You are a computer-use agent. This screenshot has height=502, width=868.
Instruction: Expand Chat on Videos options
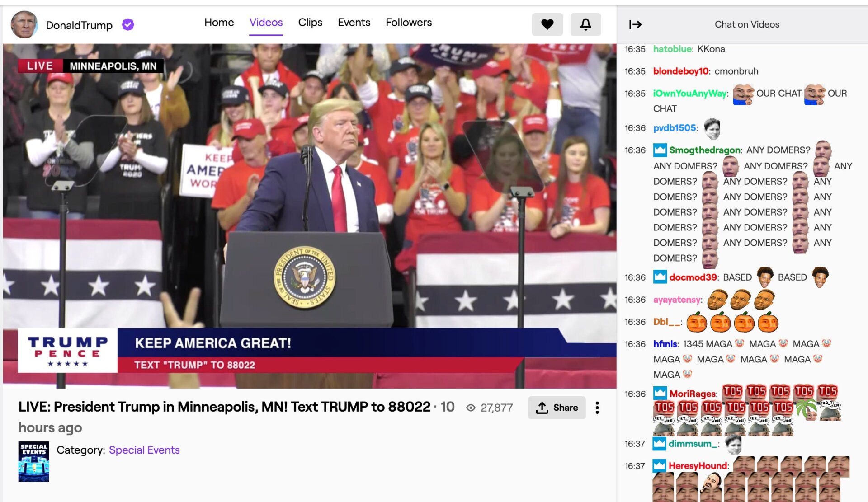pyautogui.click(x=746, y=24)
